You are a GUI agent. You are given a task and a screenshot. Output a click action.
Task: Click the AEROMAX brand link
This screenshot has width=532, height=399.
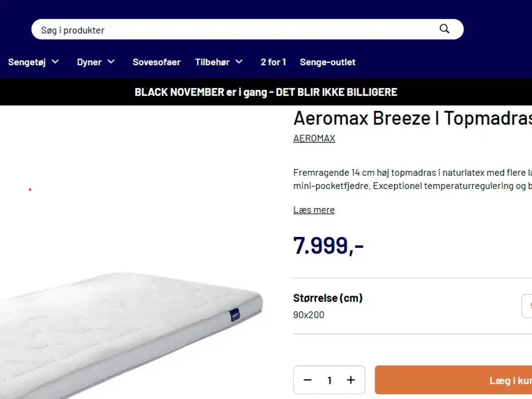coord(314,138)
